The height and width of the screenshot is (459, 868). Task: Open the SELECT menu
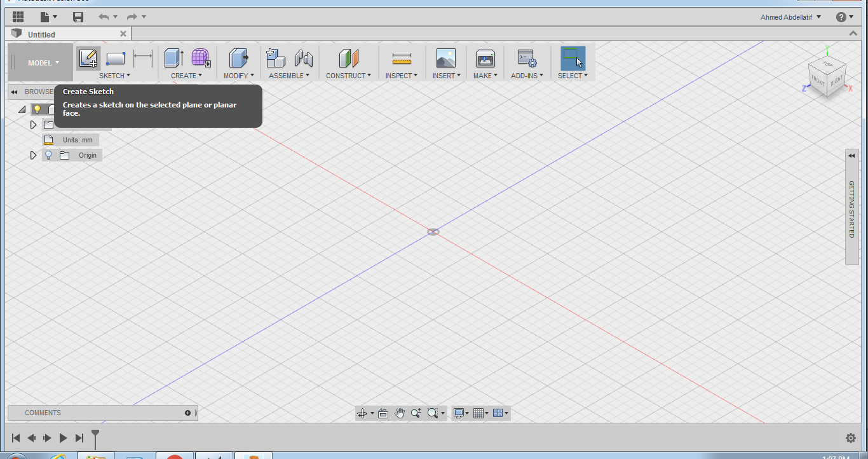coord(573,76)
